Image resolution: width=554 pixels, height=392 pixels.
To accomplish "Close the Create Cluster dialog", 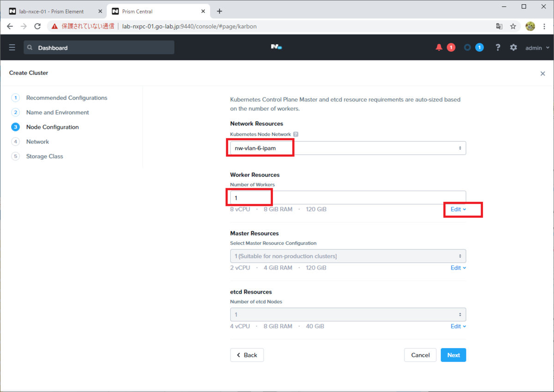I will click(x=543, y=73).
